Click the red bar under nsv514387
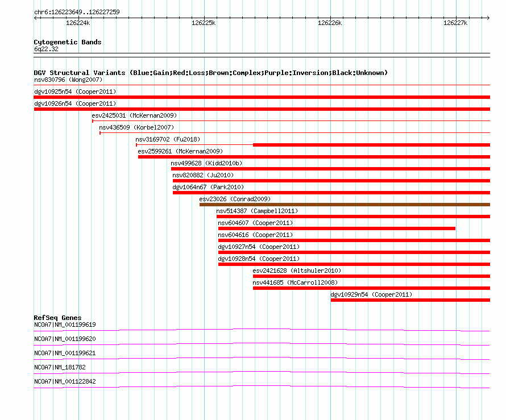Screen dimensions: 506x420 tap(354, 217)
